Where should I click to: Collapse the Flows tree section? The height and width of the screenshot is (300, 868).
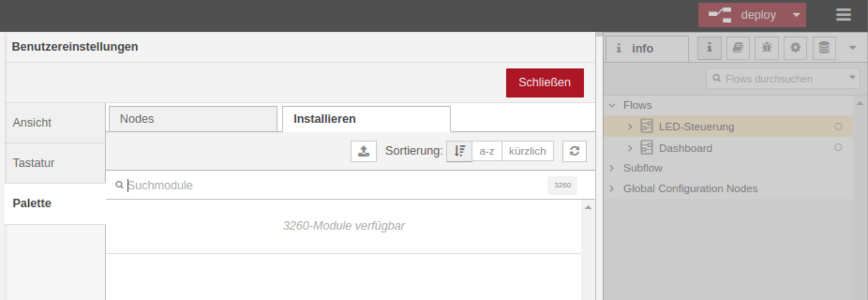click(x=612, y=106)
